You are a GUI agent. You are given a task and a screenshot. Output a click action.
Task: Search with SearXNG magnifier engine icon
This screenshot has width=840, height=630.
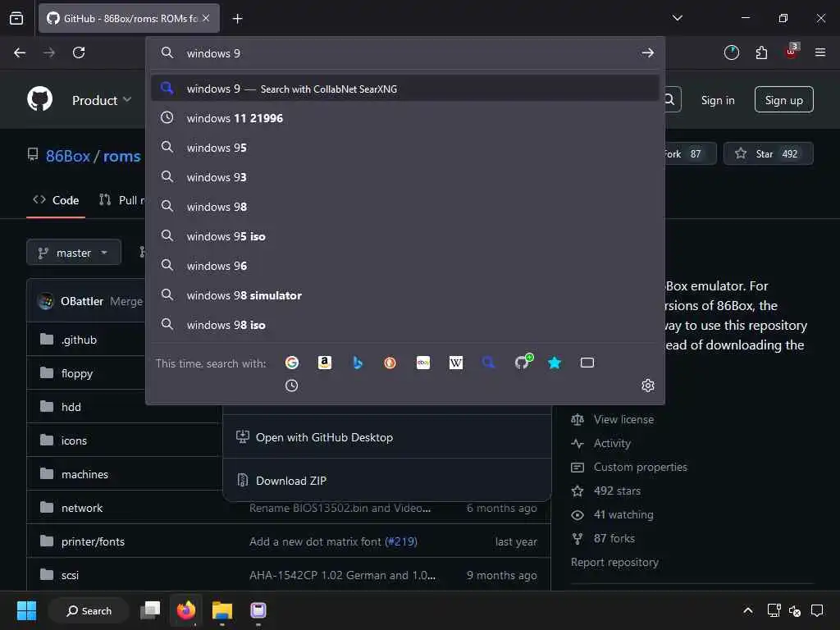pos(489,363)
